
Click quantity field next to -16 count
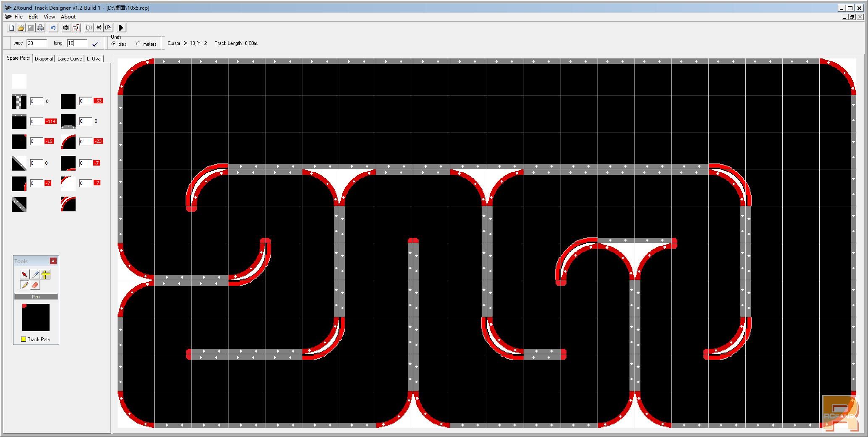(37, 141)
